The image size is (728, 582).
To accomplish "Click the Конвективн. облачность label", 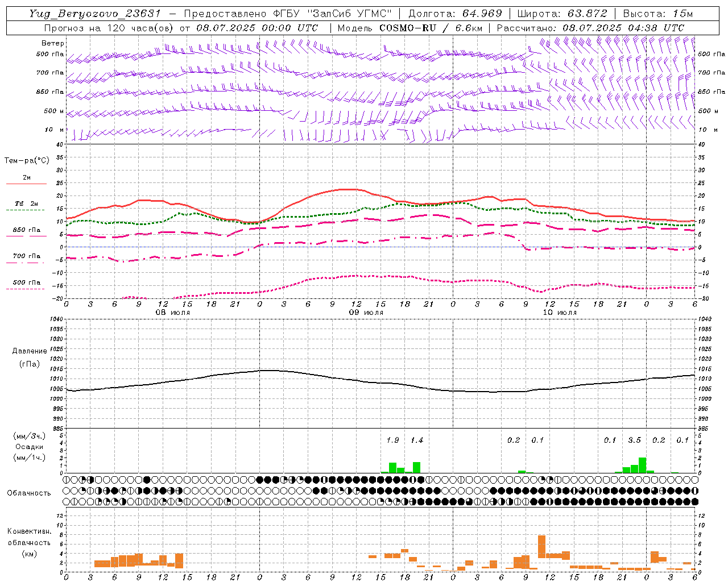I will [29, 537].
